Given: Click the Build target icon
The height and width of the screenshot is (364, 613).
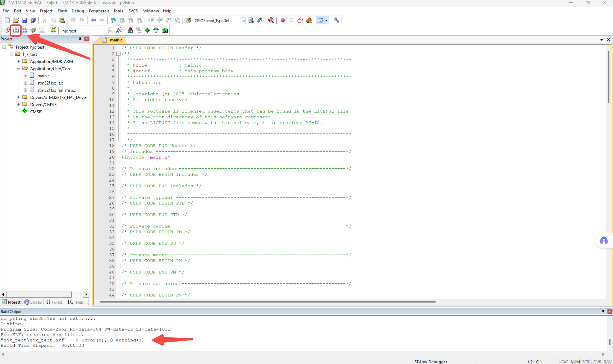Looking at the screenshot, I should pos(16,30).
